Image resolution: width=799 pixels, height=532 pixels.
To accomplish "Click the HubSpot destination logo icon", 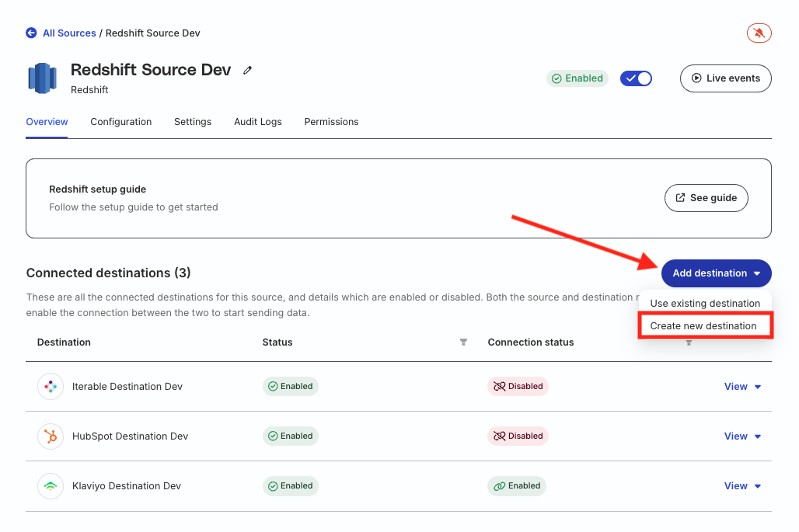I will point(51,436).
